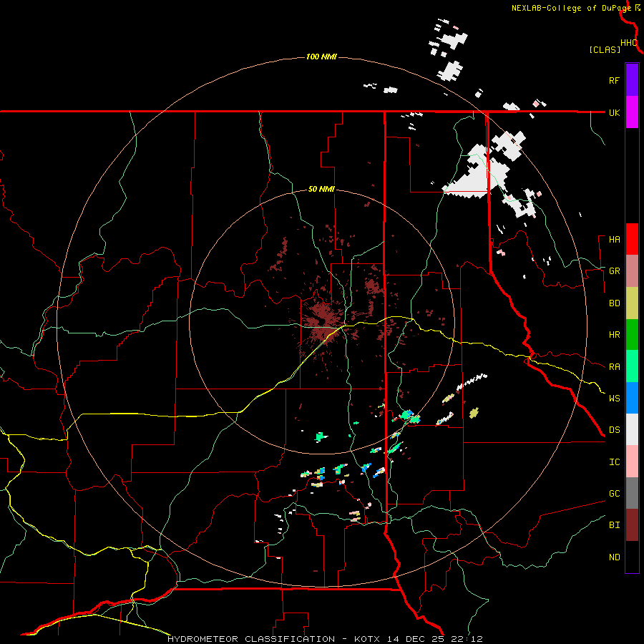Click the HA legend label

(x=614, y=240)
